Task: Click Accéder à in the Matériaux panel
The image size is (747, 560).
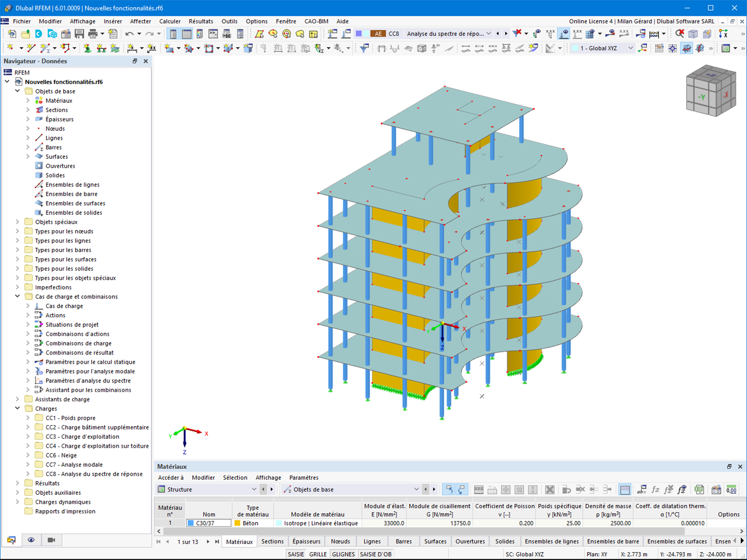Action: (x=170, y=477)
